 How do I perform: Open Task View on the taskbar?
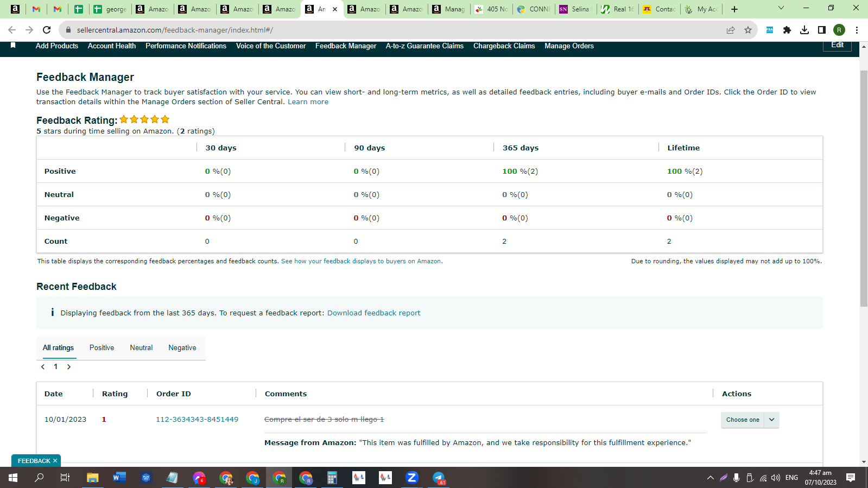[x=65, y=478]
